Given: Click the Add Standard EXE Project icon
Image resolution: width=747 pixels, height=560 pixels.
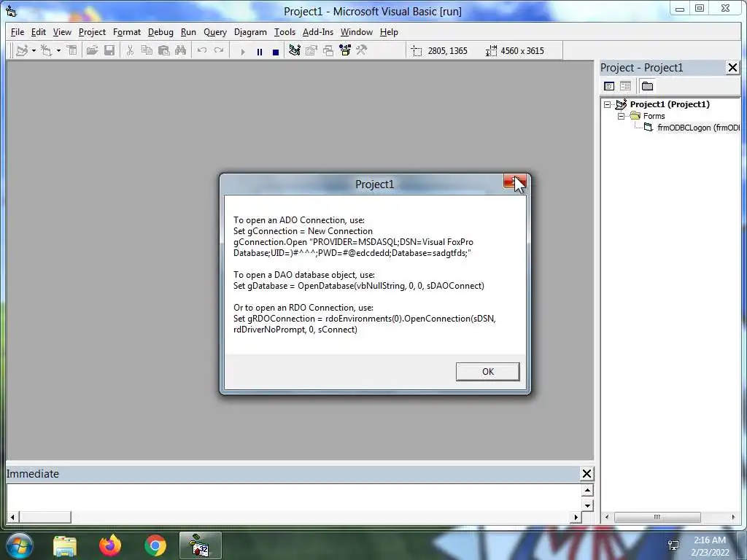Looking at the screenshot, I should (x=22, y=50).
